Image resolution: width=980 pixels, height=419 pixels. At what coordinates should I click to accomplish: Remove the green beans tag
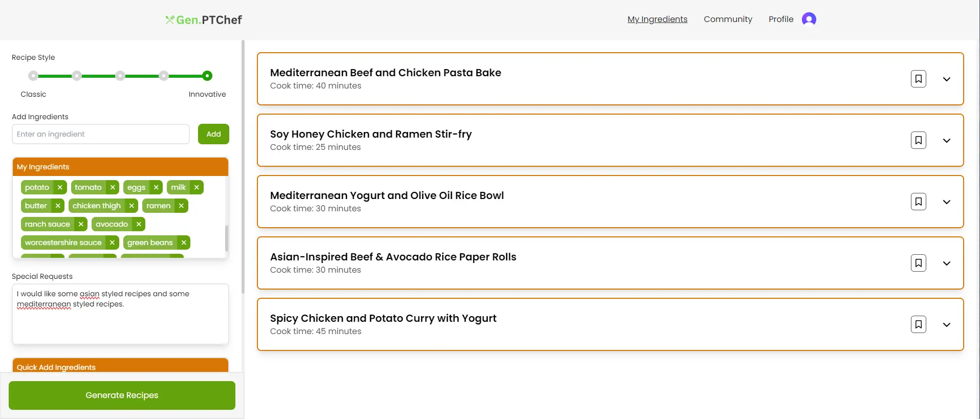[x=184, y=242]
